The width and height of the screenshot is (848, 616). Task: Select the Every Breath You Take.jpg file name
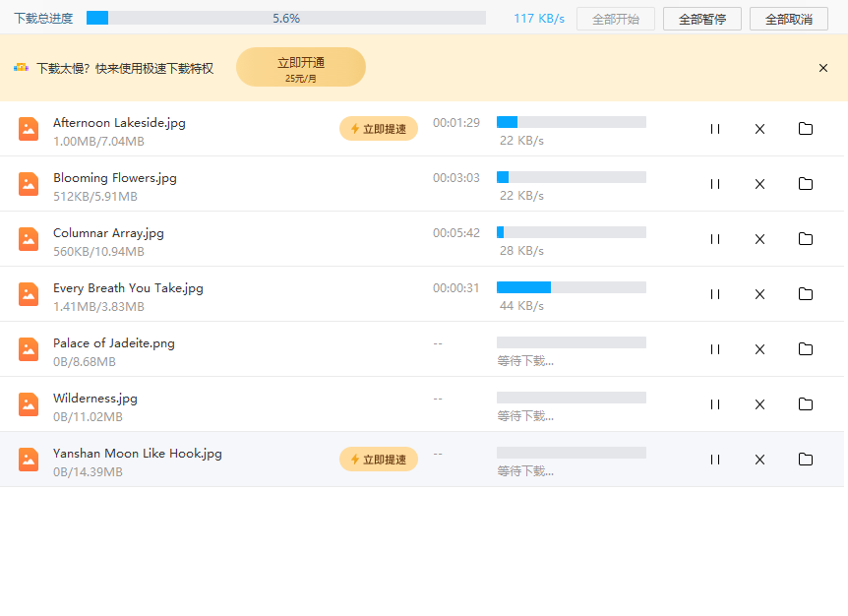(128, 288)
